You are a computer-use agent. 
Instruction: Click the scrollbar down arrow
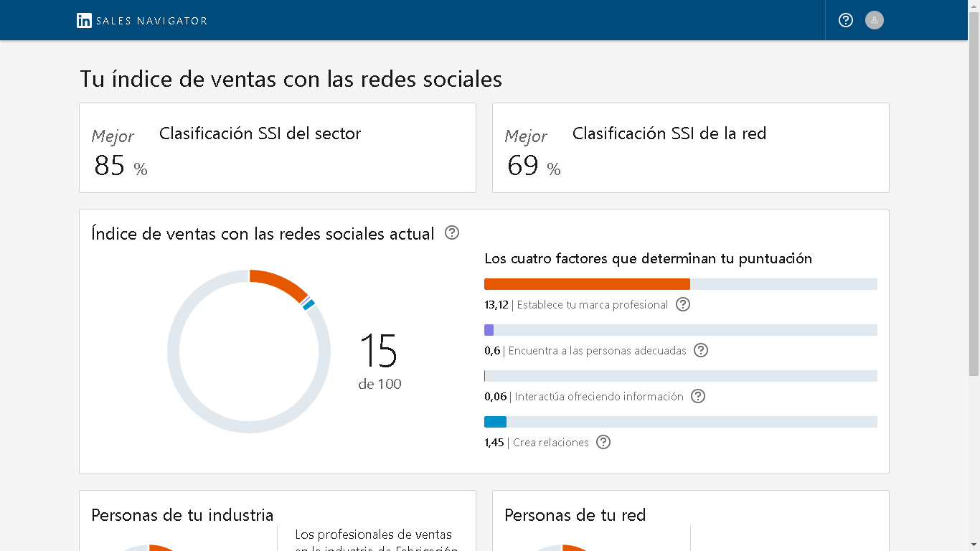pyautogui.click(x=974, y=545)
